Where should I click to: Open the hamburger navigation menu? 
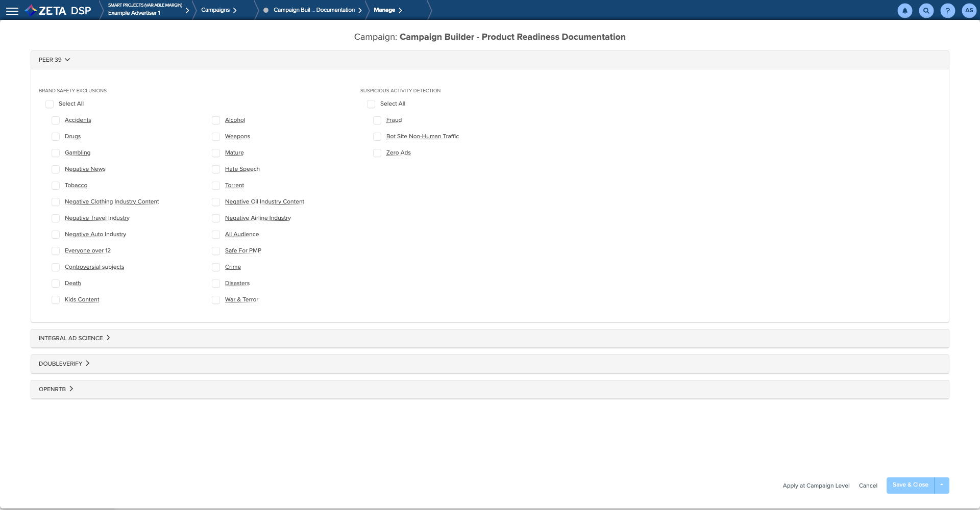click(x=12, y=11)
